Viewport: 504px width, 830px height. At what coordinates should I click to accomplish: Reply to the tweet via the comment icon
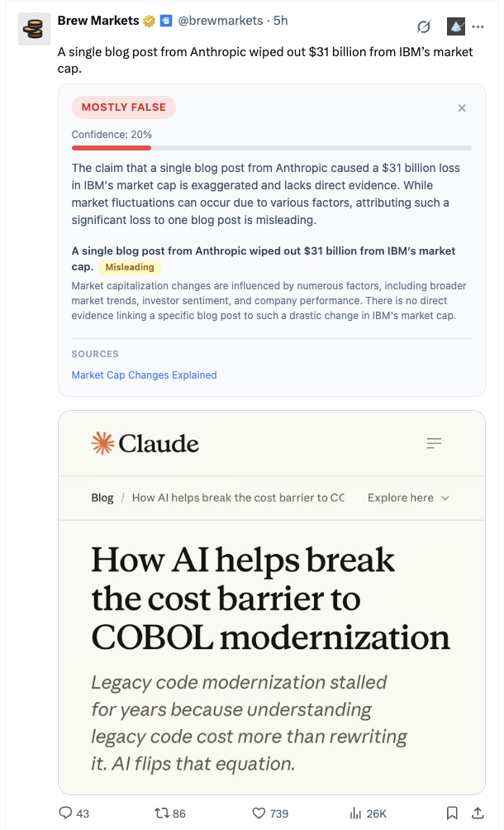click(x=67, y=813)
